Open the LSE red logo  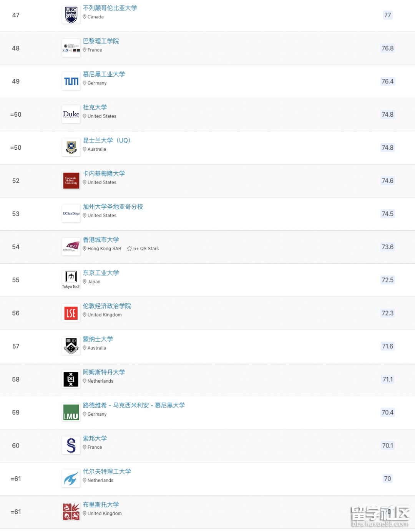(71, 313)
